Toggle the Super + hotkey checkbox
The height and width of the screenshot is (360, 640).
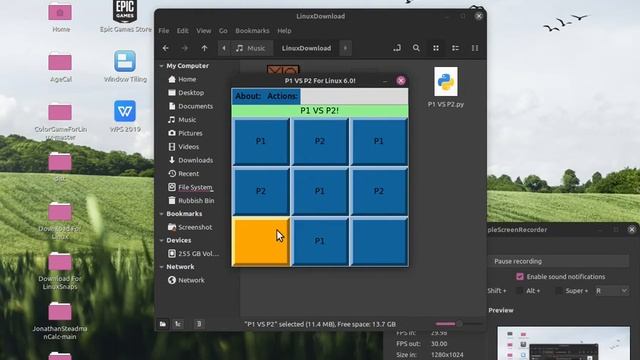pyautogui.click(x=559, y=291)
